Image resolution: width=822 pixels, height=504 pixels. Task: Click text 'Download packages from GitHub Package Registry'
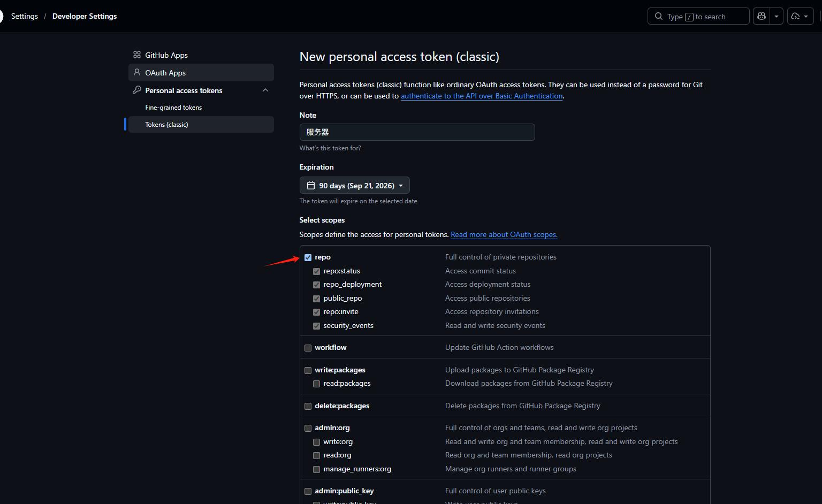coord(529,383)
